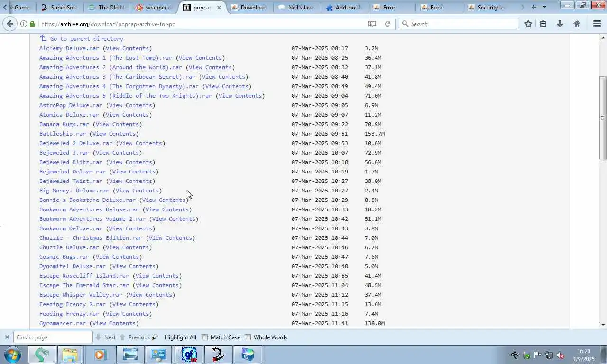Go to the home page icon
The height and width of the screenshot is (364, 607).
pos(577,24)
